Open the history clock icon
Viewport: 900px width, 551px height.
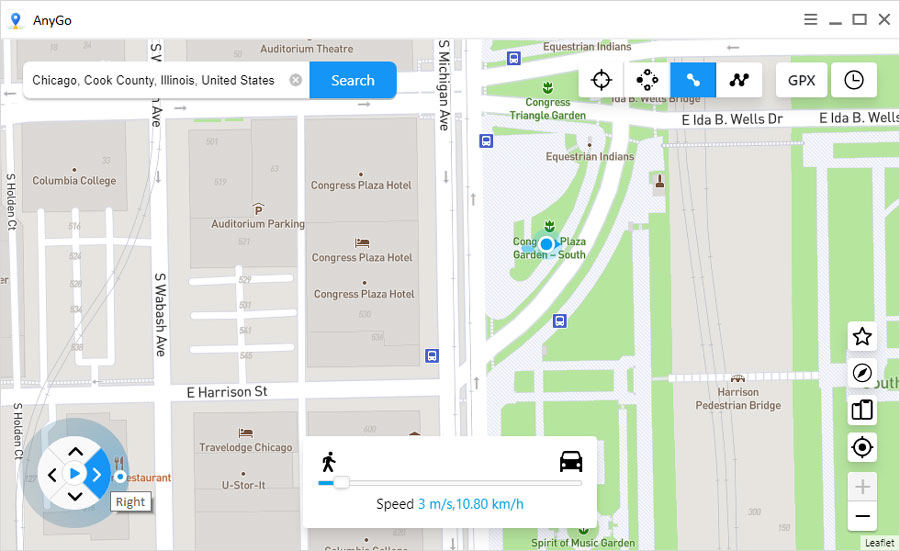tap(853, 80)
